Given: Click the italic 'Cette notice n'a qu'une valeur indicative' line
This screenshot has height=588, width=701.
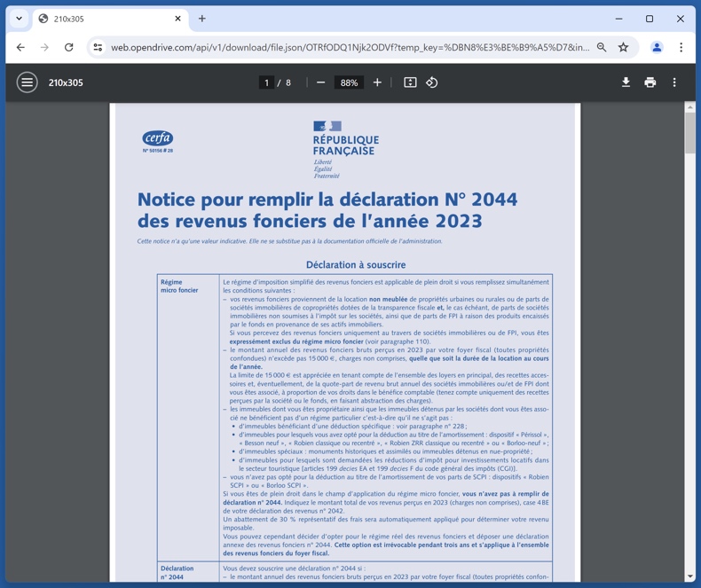Looking at the screenshot, I should tap(289, 241).
